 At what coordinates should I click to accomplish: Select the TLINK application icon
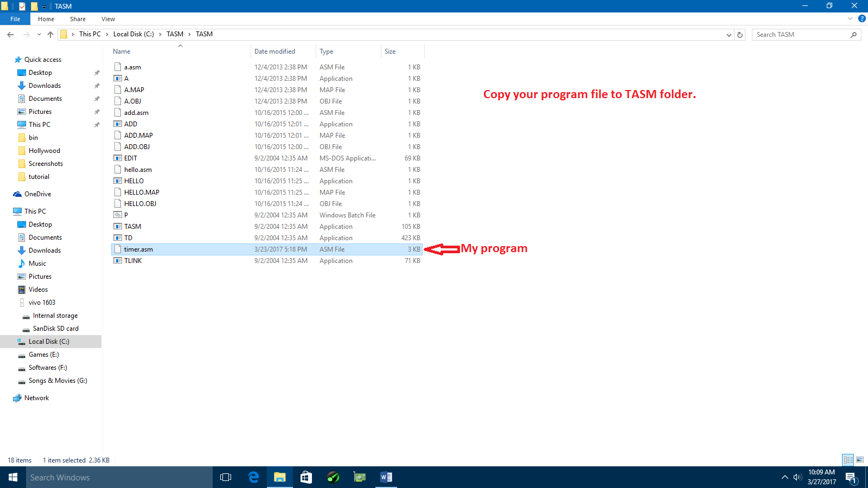[118, 261]
